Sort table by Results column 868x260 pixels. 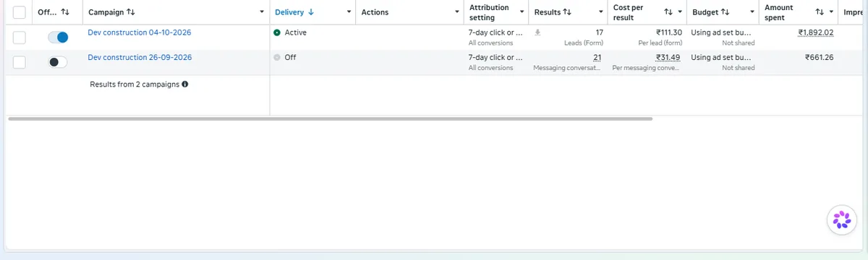553,12
